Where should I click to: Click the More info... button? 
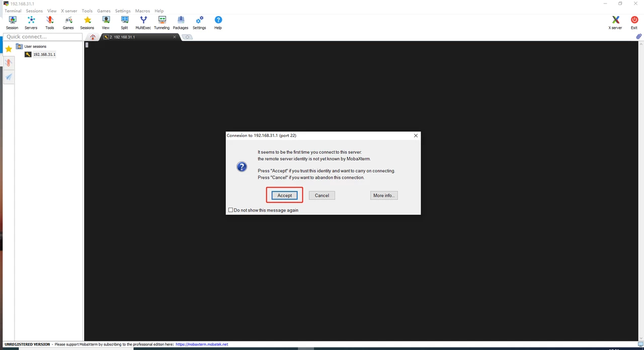(384, 195)
